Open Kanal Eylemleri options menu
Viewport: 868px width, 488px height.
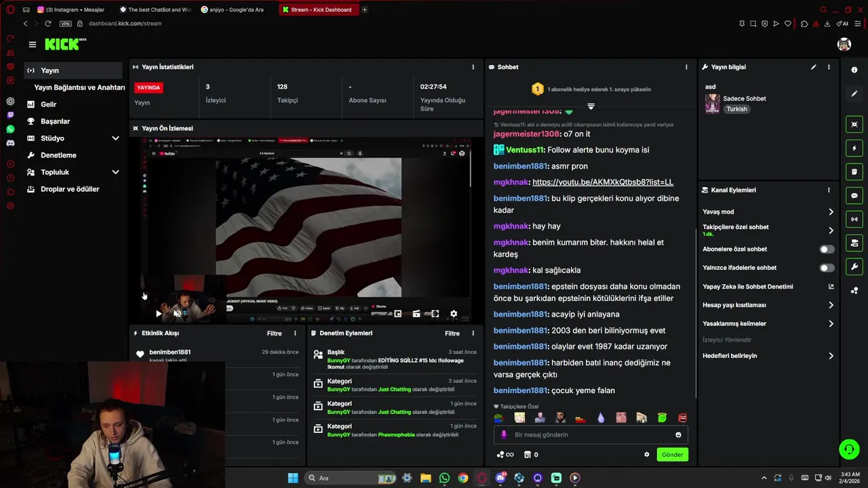point(829,190)
